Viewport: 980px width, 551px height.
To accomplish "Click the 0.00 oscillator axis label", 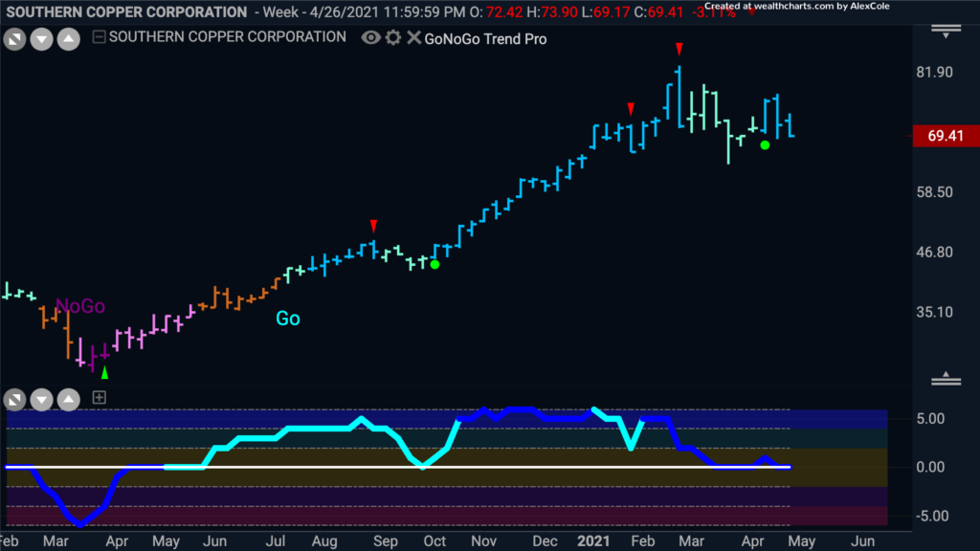I will [x=930, y=467].
